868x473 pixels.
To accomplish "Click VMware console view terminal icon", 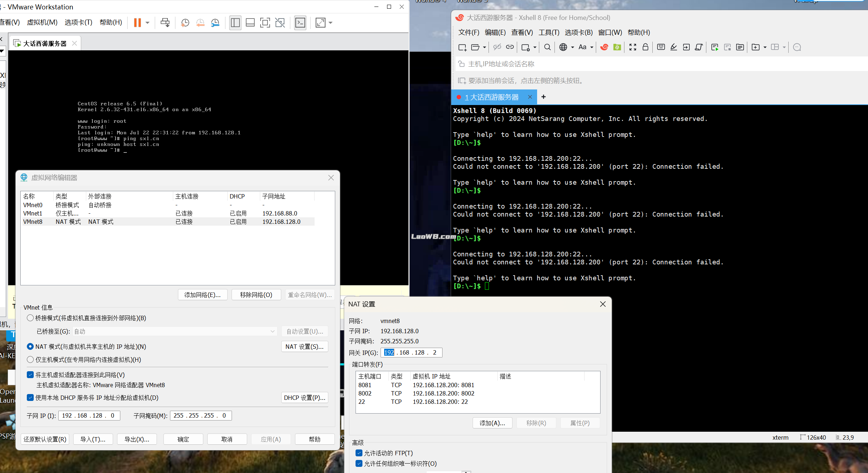I will tap(300, 23).
